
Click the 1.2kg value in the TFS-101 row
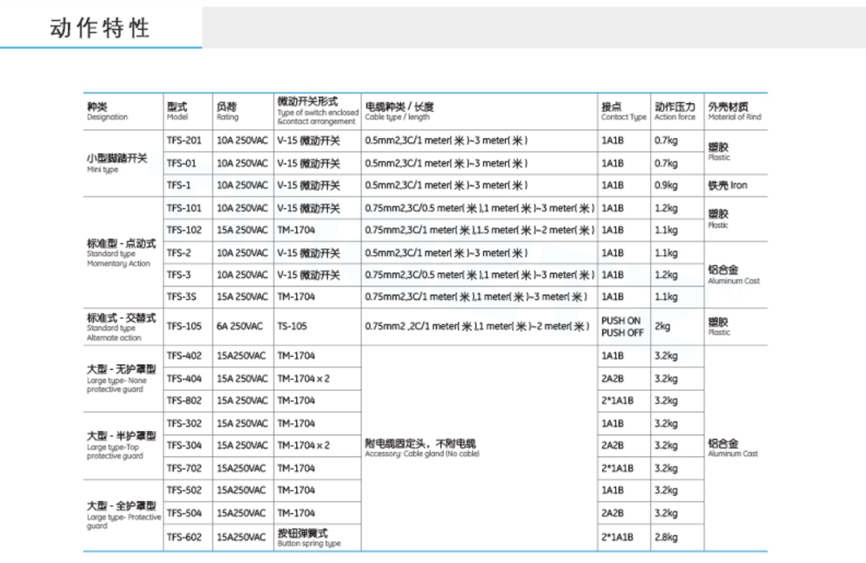pyautogui.click(x=666, y=208)
